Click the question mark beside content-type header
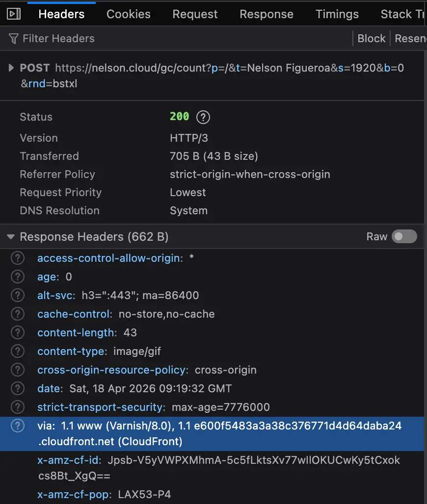This screenshot has height=504, width=427. pos(17,351)
